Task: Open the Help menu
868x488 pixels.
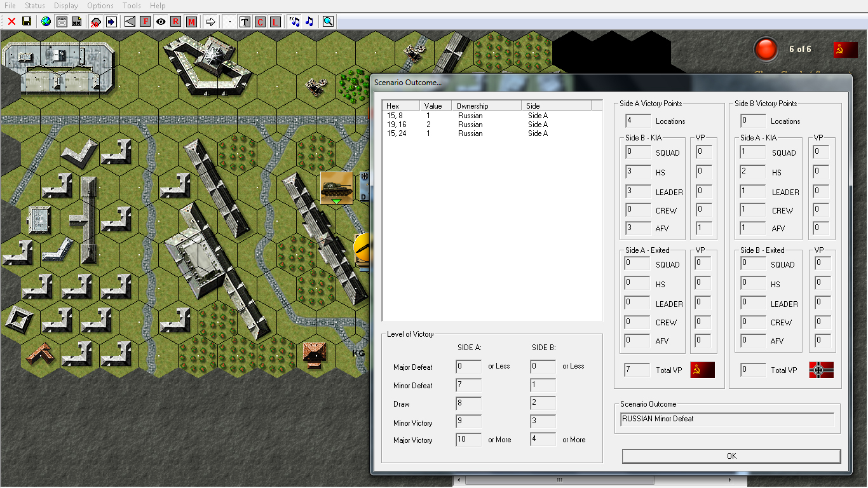Action: tap(158, 6)
